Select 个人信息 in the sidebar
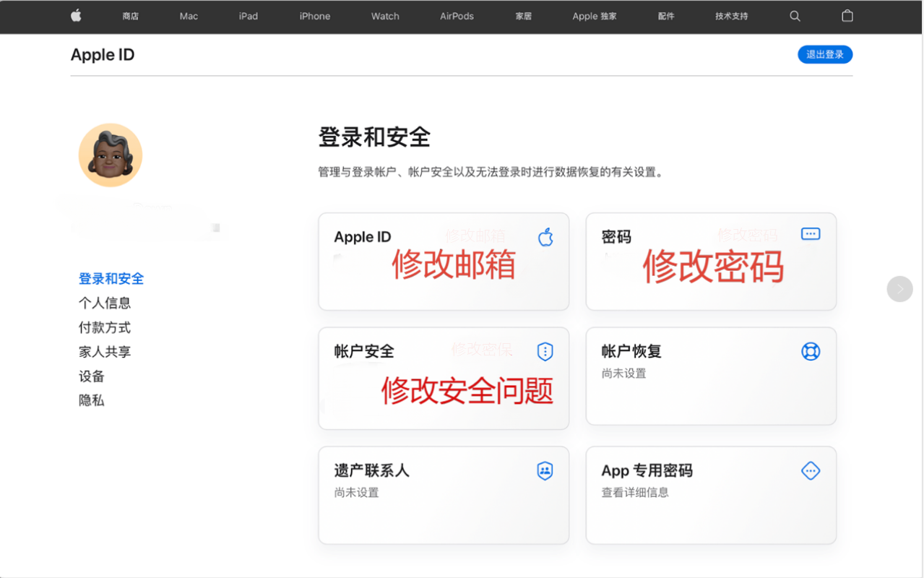The image size is (924, 578). click(105, 303)
